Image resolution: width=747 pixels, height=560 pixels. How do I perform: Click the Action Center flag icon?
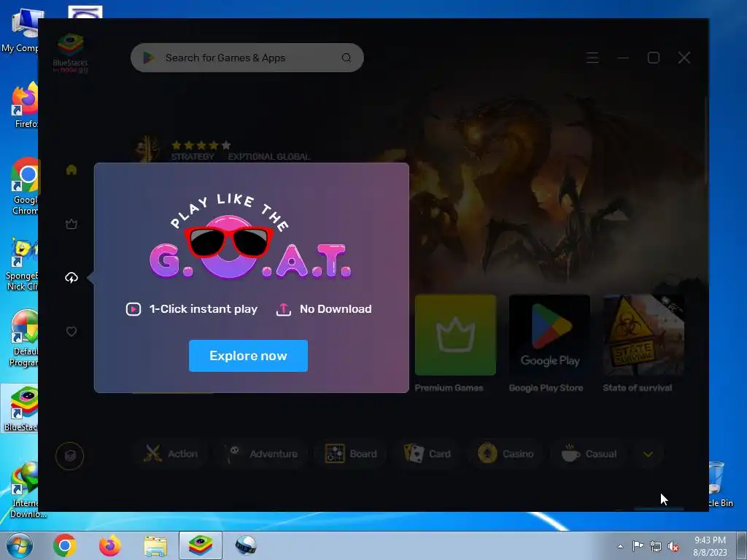point(638,545)
